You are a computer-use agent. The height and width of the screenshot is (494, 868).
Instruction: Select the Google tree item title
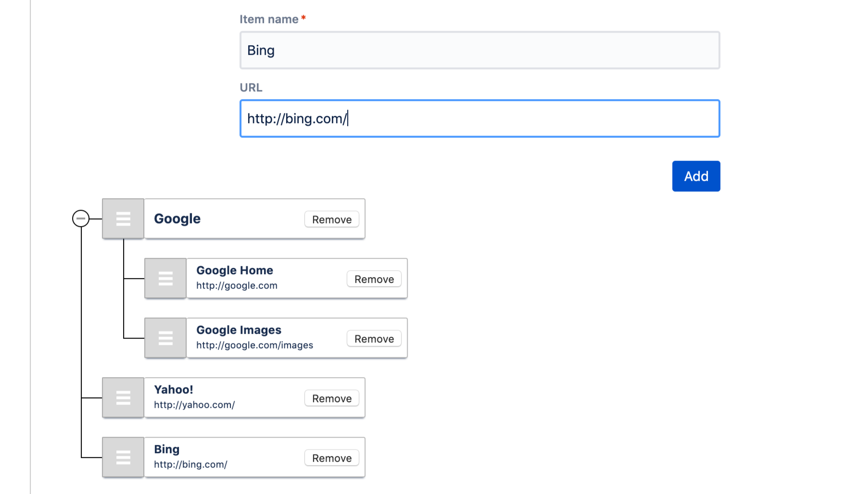[x=177, y=219]
